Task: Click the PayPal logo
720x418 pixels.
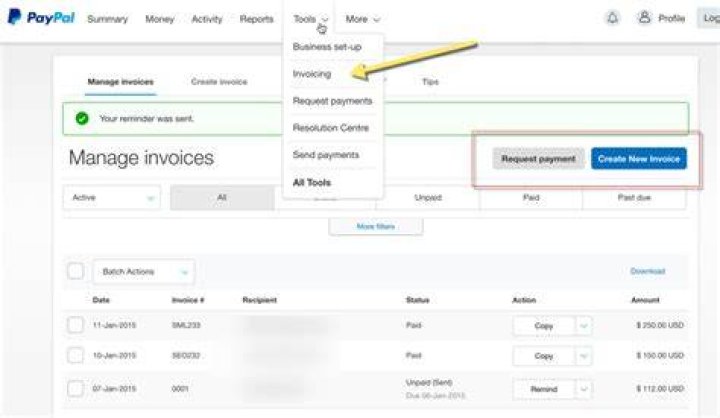Action: [41, 17]
